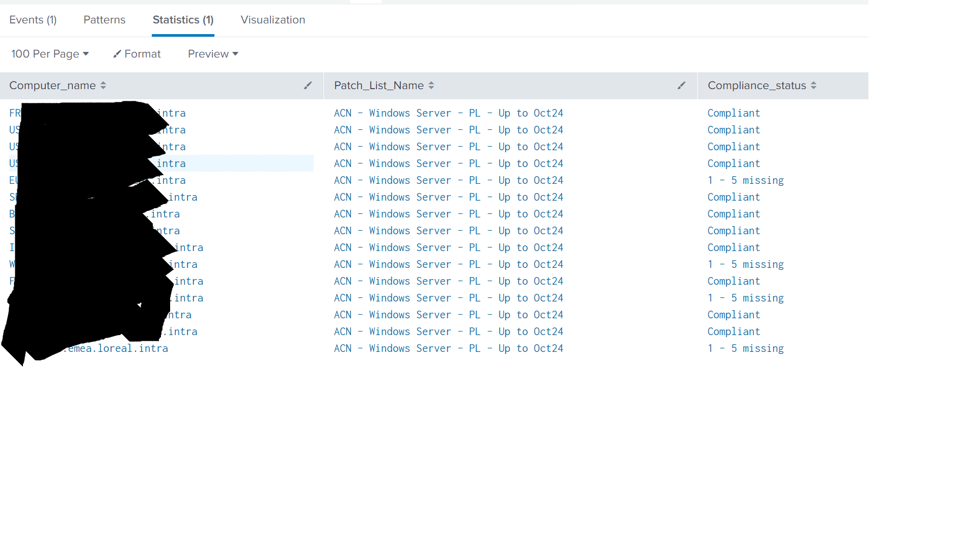Switch to the Patterns tab
The width and height of the screenshot is (980, 550).
pos(104,20)
